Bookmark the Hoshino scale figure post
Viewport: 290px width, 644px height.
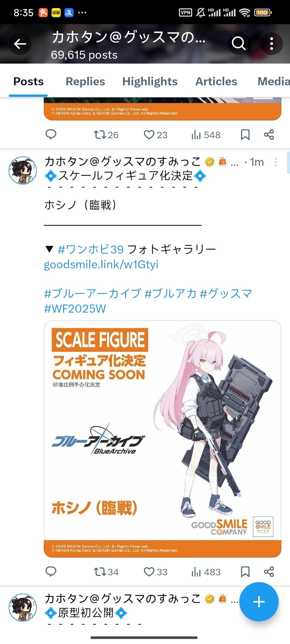click(x=245, y=572)
